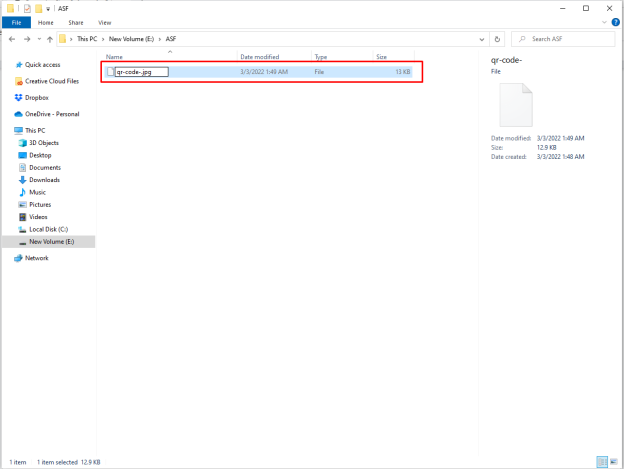This screenshot has height=469, width=624.
Task: Click the New folder icon in title bar
Action: click(39, 8)
